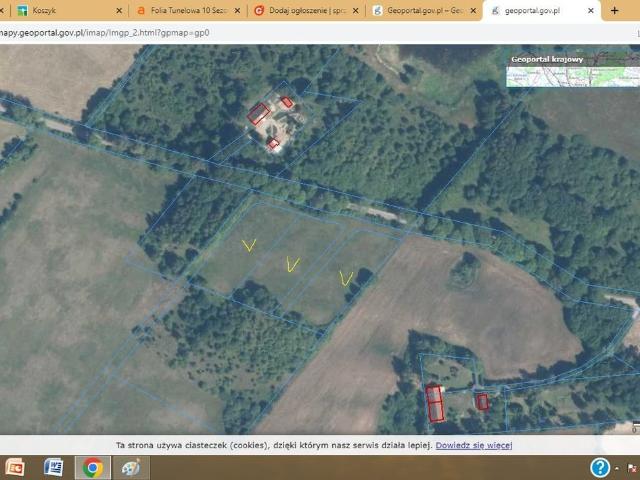Open Microsoft Word from the taskbar

pyautogui.click(x=53, y=467)
